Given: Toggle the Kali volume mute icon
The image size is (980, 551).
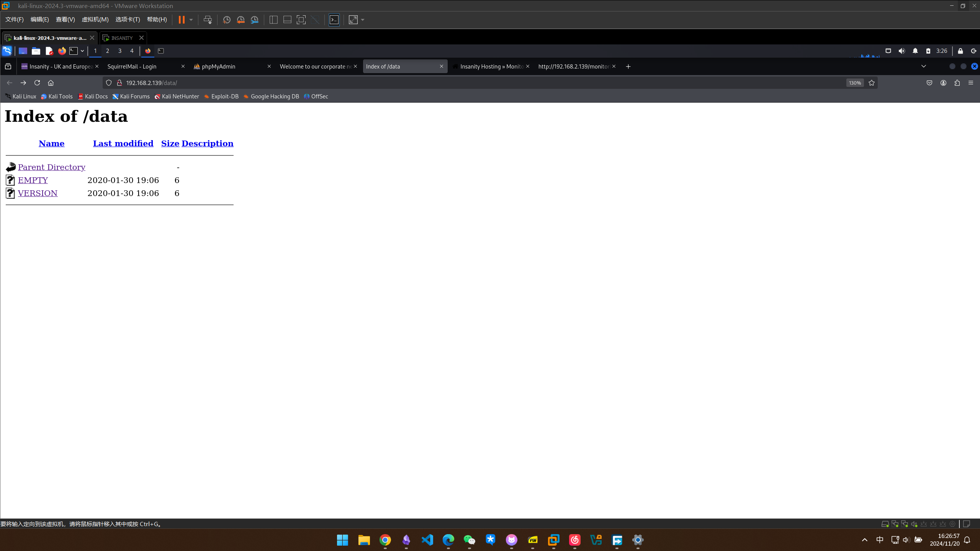Looking at the screenshot, I should coord(901,51).
